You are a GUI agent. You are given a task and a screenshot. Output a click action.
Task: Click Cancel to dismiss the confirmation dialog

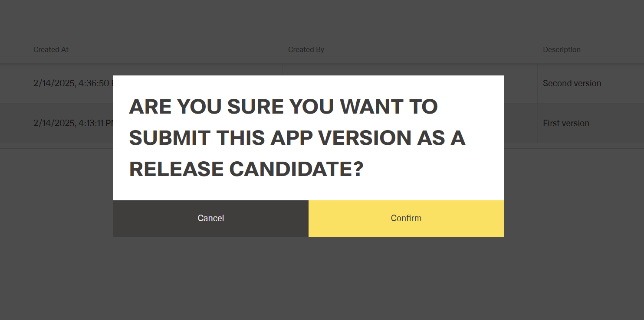click(x=210, y=218)
